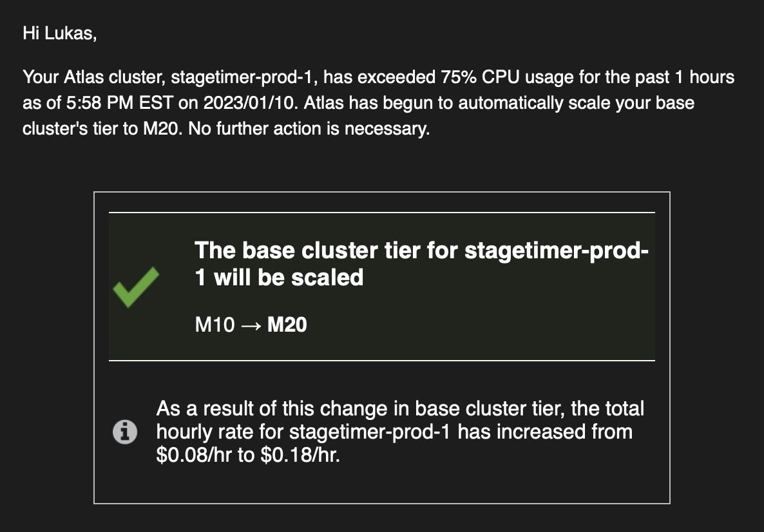Click the bold 'M20' tier label
The height and width of the screenshot is (532, 764).
tap(287, 325)
